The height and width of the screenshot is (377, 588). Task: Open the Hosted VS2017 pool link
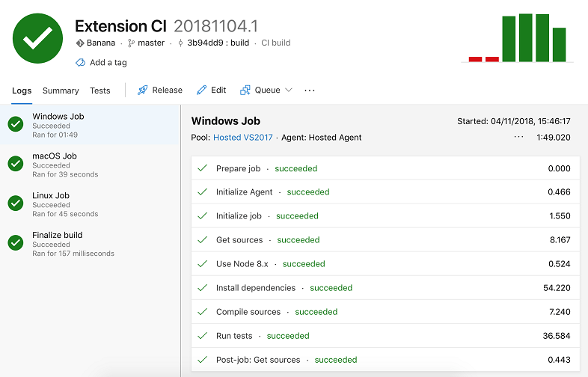coord(242,138)
